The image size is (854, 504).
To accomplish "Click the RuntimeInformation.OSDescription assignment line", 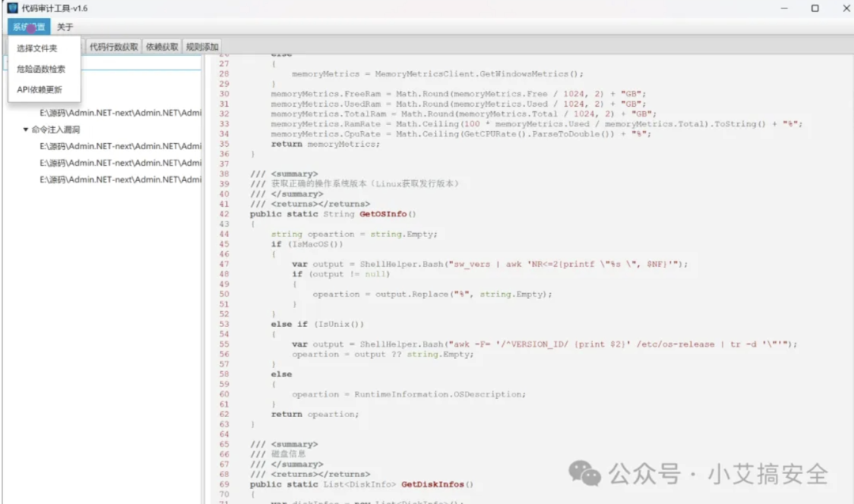I will [x=409, y=395].
